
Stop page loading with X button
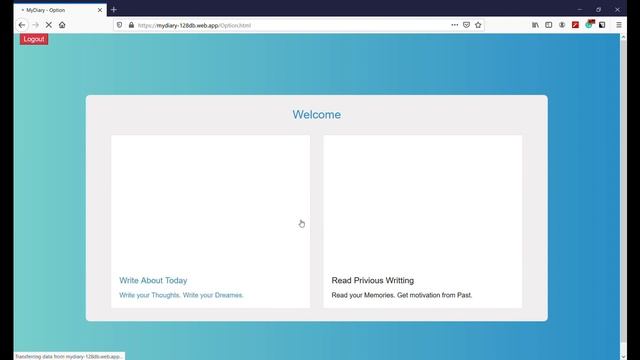(49, 25)
